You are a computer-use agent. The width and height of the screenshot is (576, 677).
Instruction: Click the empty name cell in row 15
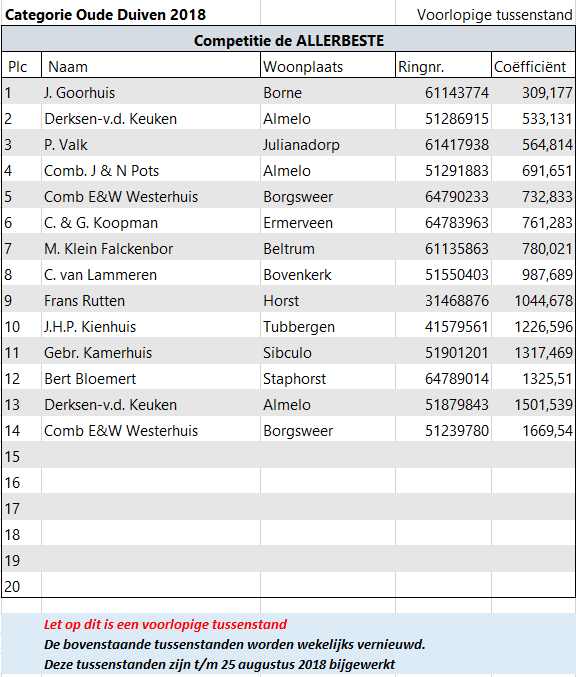click(x=151, y=456)
